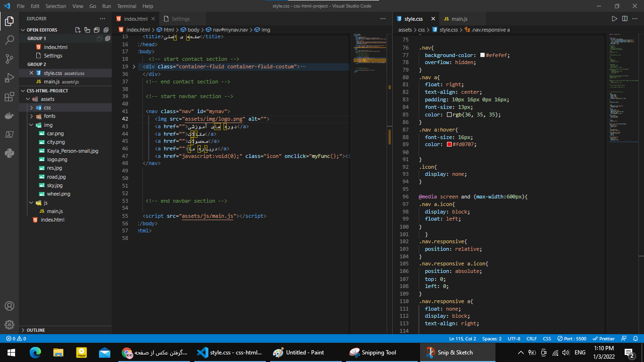
Task: Open the Edit menu
Action: tap(35, 6)
